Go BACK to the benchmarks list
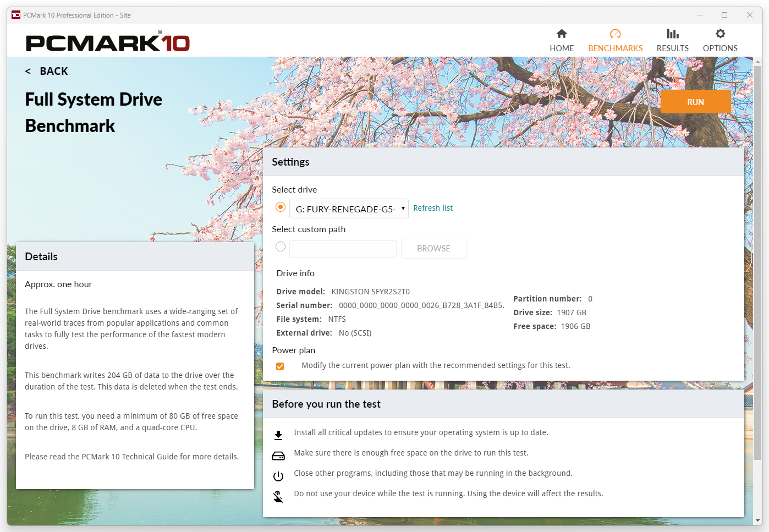This screenshot has width=769, height=532. (47, 72)
